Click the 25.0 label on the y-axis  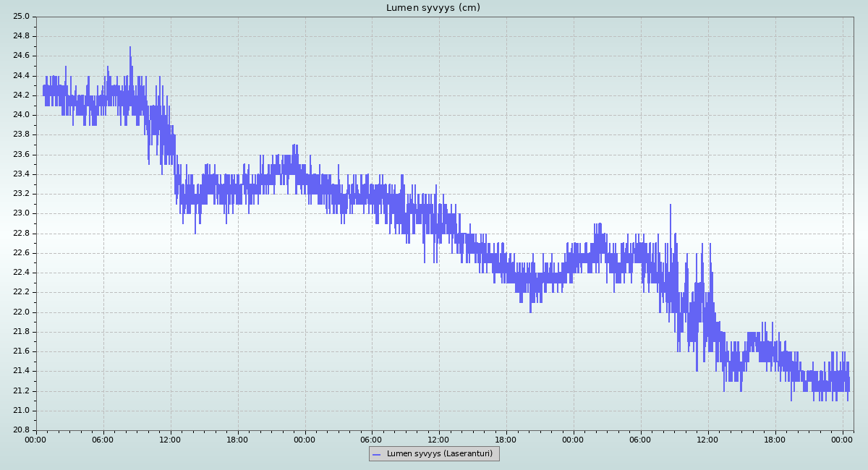point(22,17)
